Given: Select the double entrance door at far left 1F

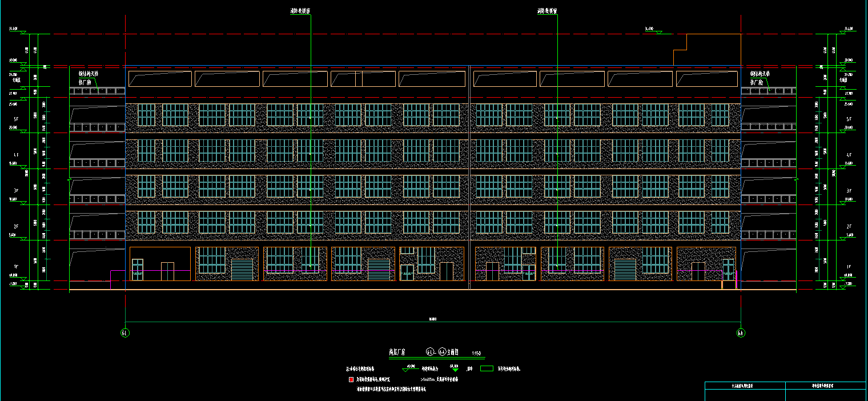Looking at the screenshot, I should pos(138,270).
